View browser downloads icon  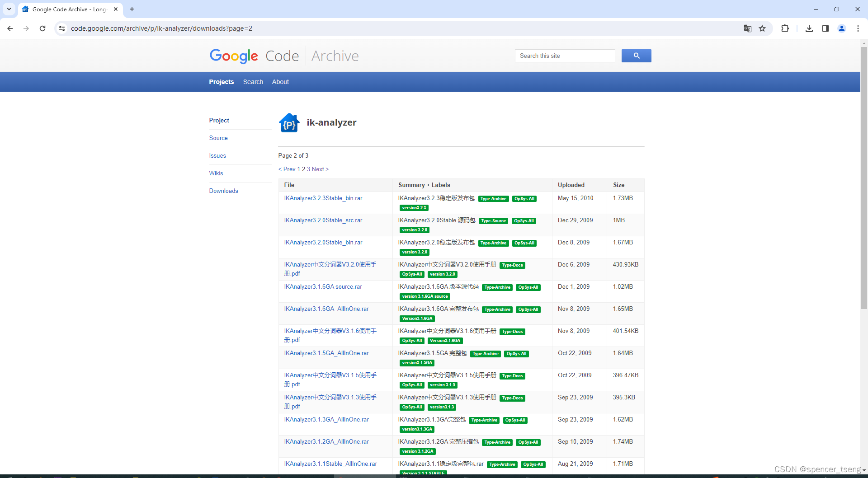809,28
